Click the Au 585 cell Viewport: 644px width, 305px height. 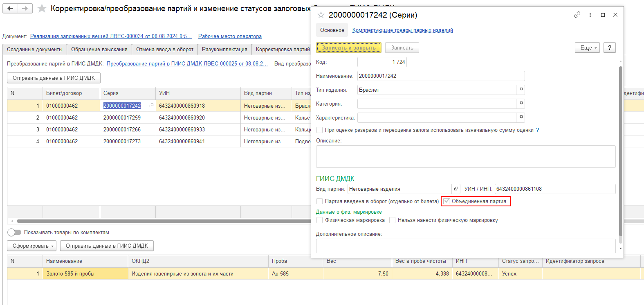[x=296, y=273]
